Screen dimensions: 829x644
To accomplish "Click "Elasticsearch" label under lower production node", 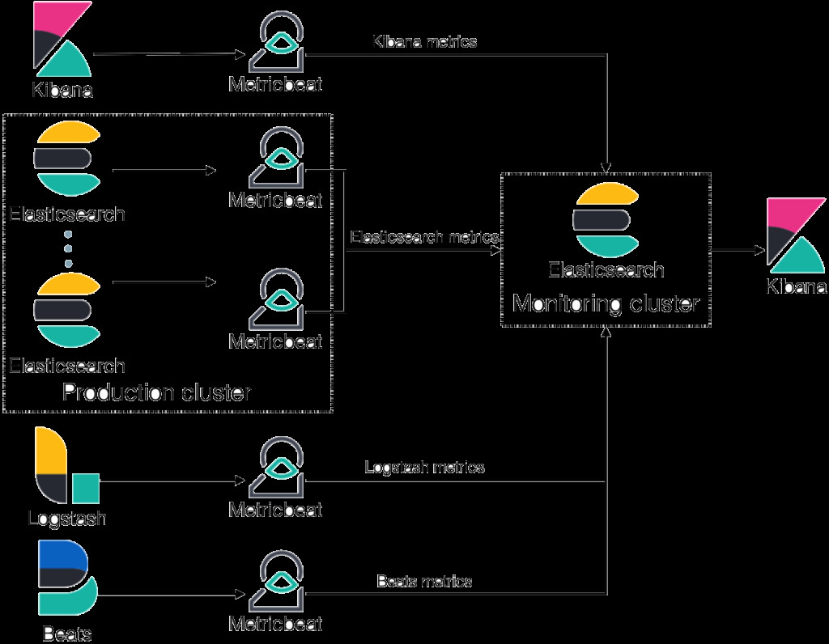I will [67, 366].
